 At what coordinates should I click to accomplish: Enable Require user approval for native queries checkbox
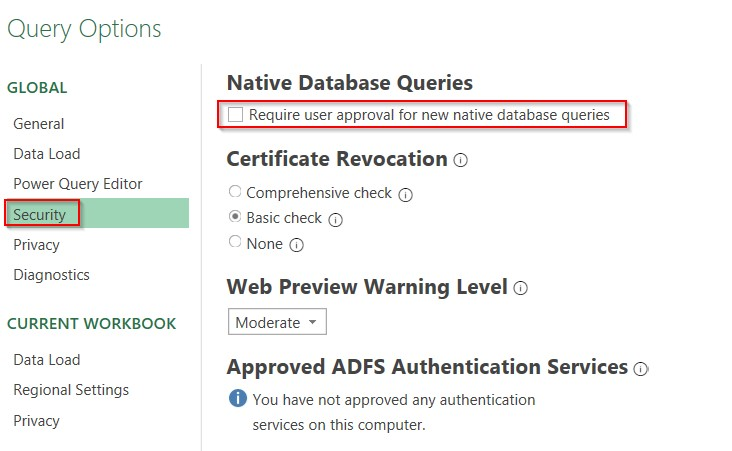[235, 114]
